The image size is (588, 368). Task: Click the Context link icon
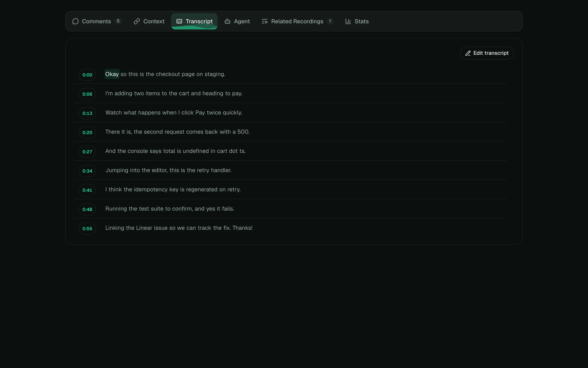[x=137, y=21]
